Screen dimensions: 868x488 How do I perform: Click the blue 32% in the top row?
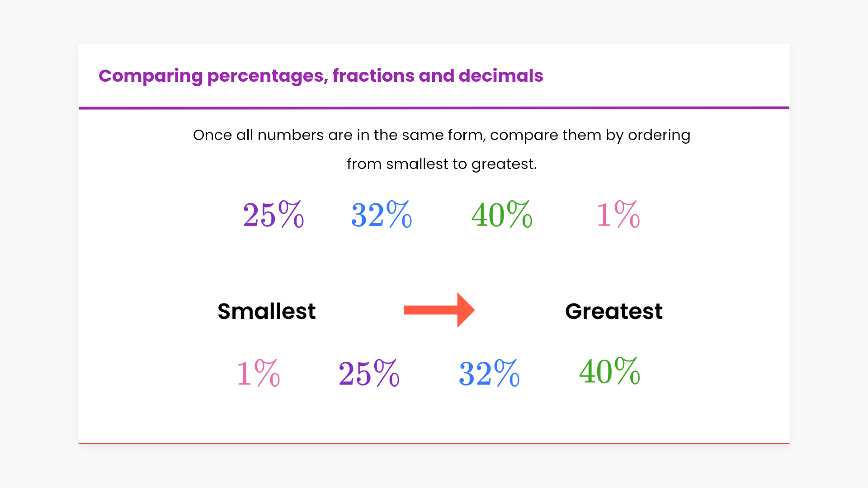[x=381, y=215]
